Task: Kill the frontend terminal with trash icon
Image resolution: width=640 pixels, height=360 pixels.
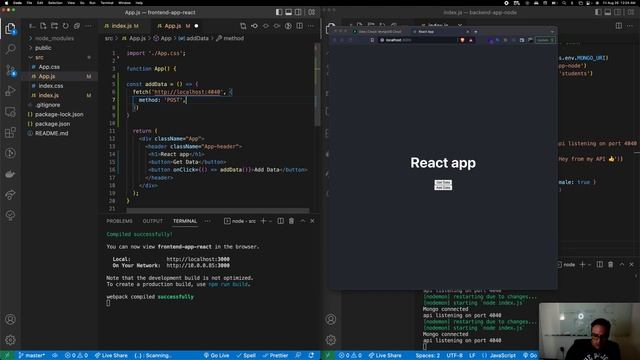Action: click(x=291, y=221)
